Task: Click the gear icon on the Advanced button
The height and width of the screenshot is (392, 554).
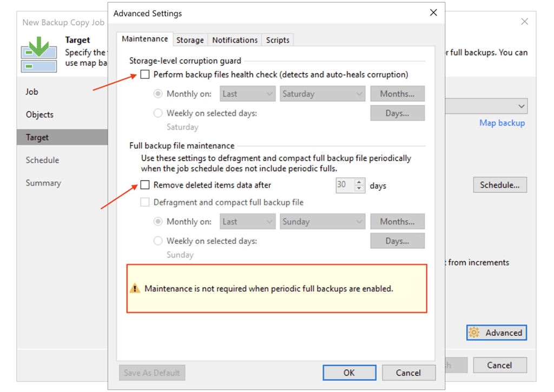Action: point(474,333)
